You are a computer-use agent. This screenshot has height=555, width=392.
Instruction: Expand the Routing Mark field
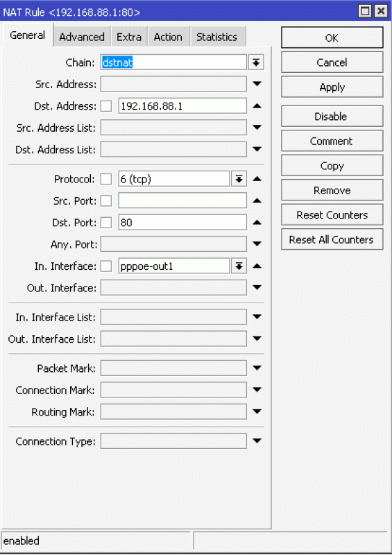click(x=257, y=411)
